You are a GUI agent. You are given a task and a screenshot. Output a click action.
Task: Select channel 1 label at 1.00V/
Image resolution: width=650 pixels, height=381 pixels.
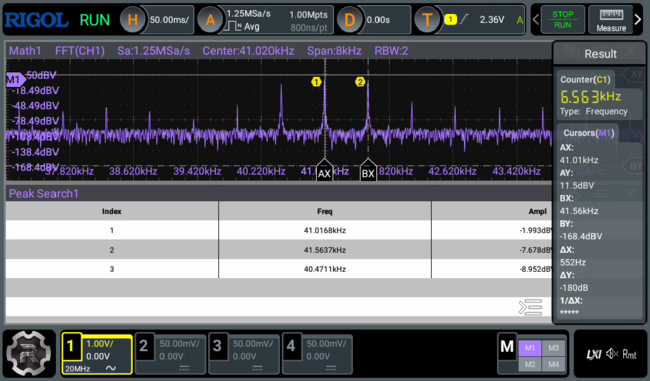coord(97,354)
